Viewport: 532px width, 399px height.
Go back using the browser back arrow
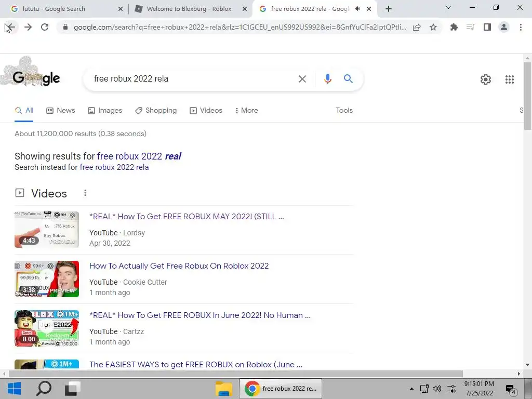click(10, 27)
